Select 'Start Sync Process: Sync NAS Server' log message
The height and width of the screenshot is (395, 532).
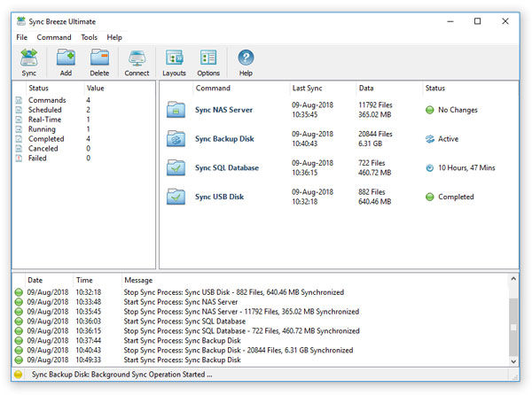(181, 302)
